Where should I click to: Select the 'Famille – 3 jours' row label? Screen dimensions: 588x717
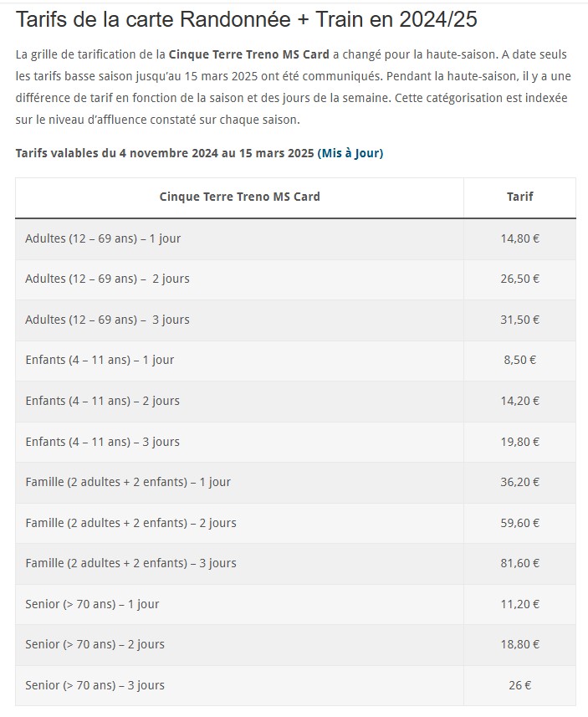coord(130,563)
